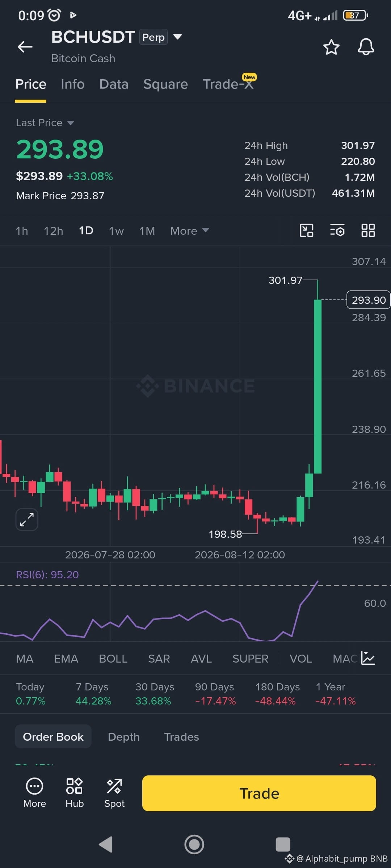Screen dimensions: 391x868
Task: Tap the 24h Vol(USDT) 461.31M value
Action: pos(353,193)
